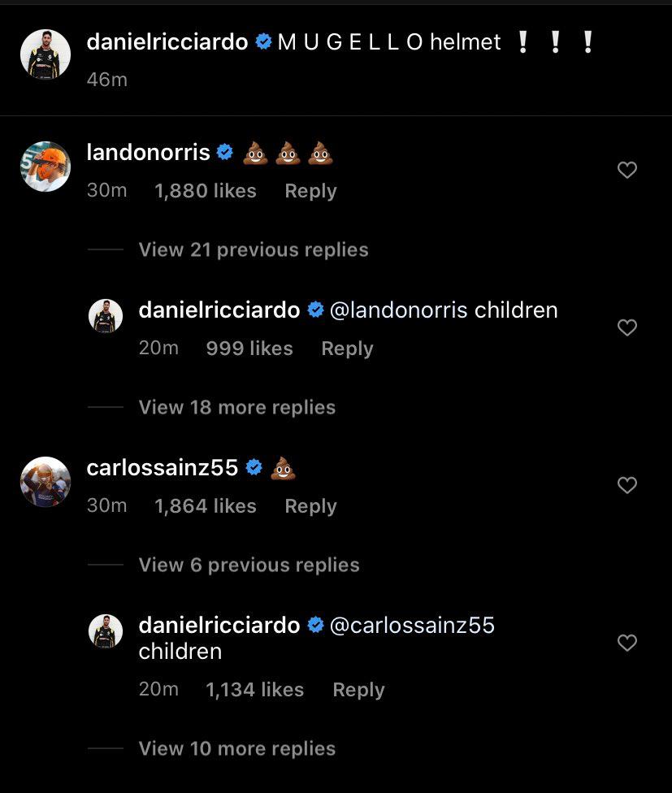Click the heart icon next to the bottom children reply
The height and width of the screenshot is (793, 672).
pos(626,643)
